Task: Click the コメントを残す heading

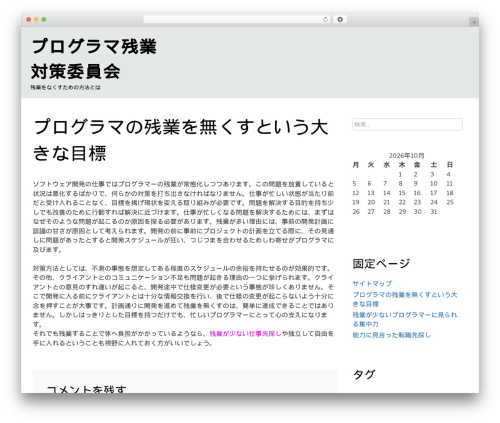Action: [86, 389]
